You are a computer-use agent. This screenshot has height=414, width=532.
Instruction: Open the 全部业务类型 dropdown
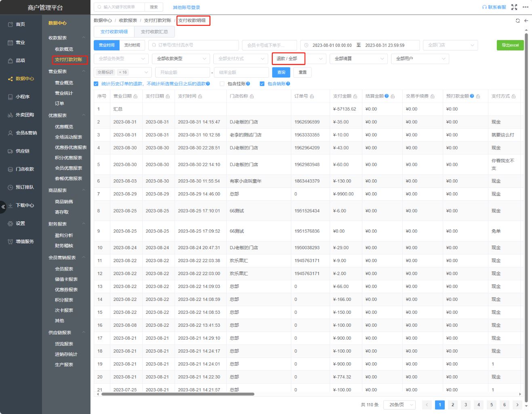coord(122,59)
